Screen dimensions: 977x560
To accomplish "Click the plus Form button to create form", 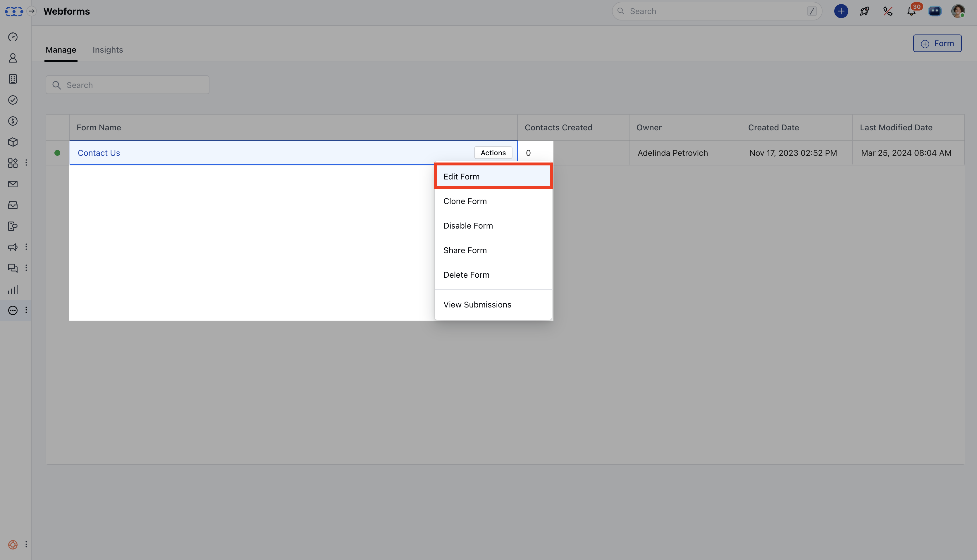I will pos(937,44).
